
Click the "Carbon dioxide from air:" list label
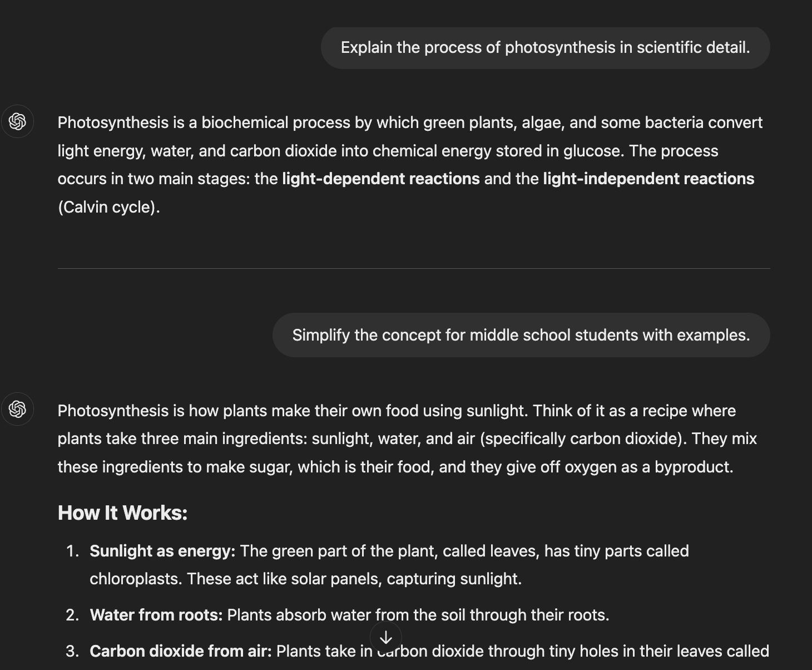180,651
